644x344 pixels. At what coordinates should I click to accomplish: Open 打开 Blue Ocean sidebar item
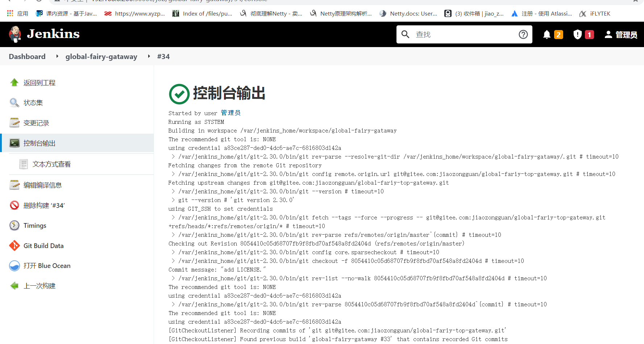pyautogui.click(x=47, y=266)
